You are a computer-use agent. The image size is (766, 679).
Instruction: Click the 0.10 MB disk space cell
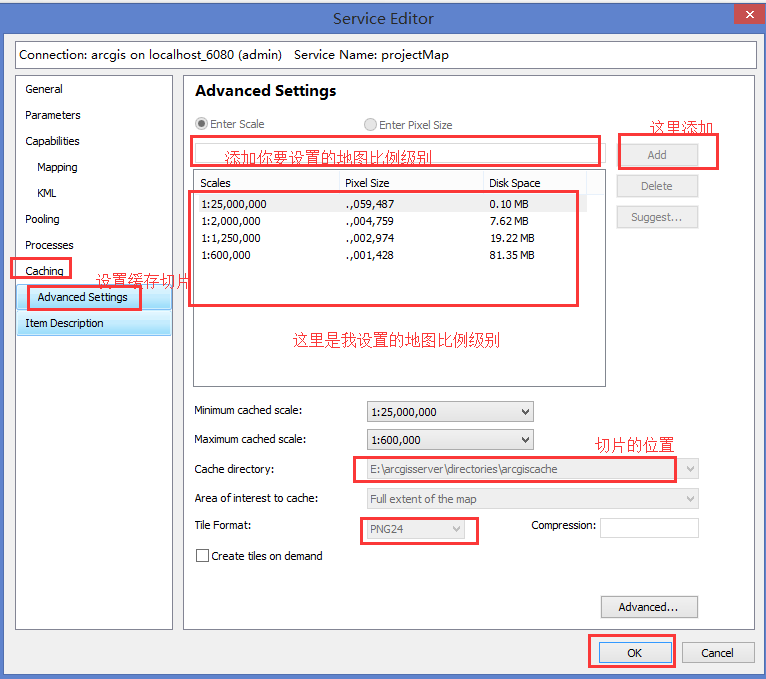(x=509, y=204)
